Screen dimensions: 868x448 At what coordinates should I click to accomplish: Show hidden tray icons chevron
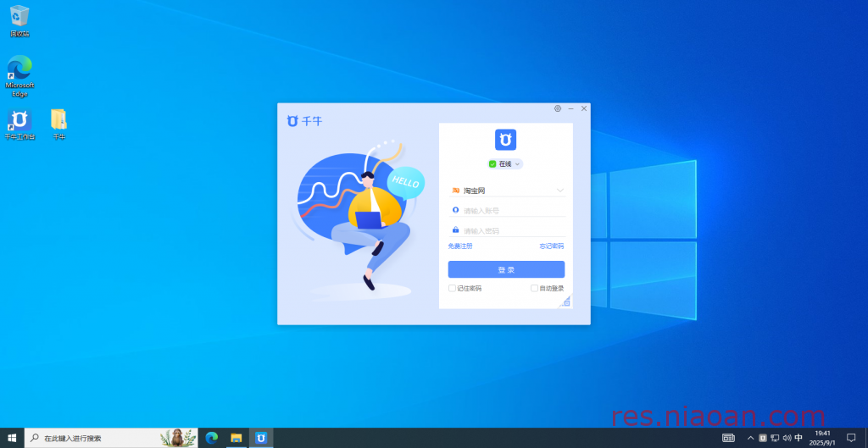click(751, 438)
